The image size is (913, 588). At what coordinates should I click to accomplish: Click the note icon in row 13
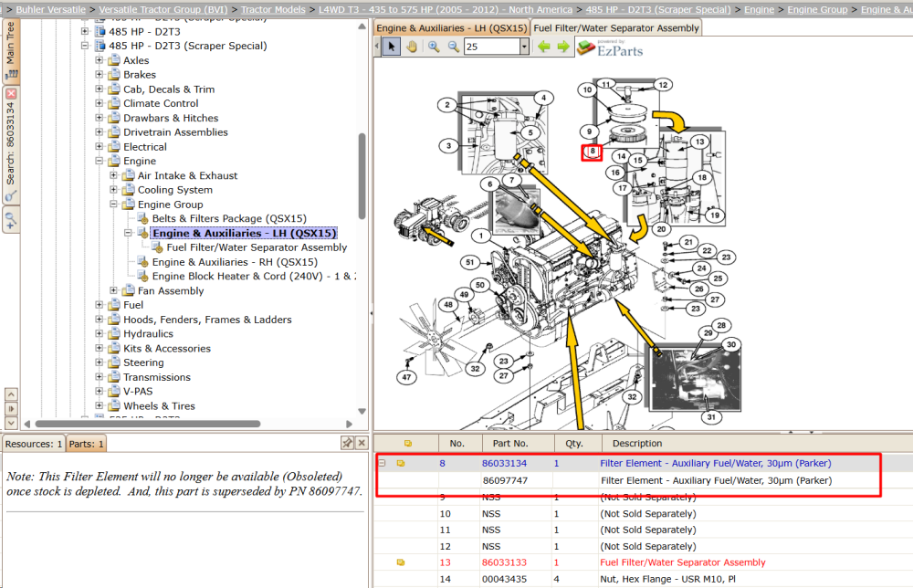click(401, 562)
